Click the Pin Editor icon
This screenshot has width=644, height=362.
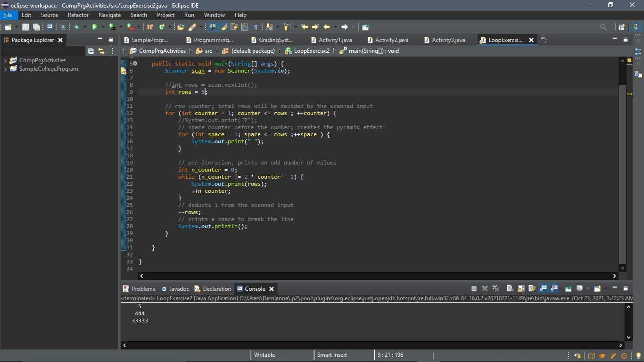coord(365,27)
